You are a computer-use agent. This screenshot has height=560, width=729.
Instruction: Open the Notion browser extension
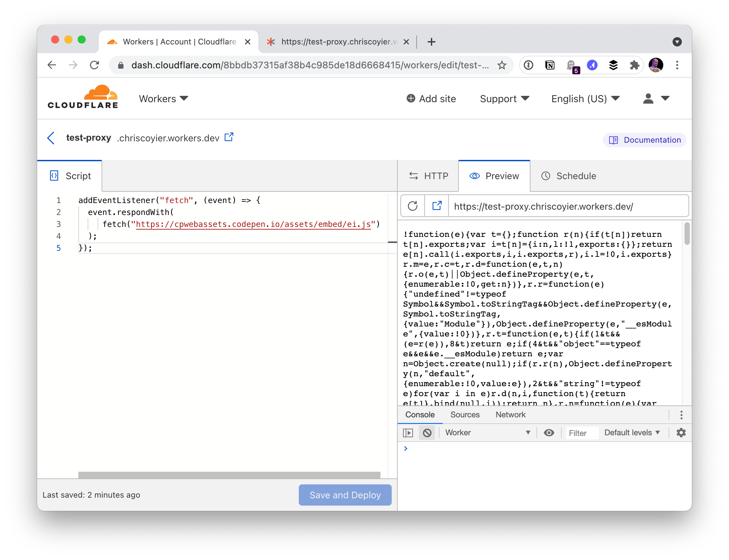550,65
